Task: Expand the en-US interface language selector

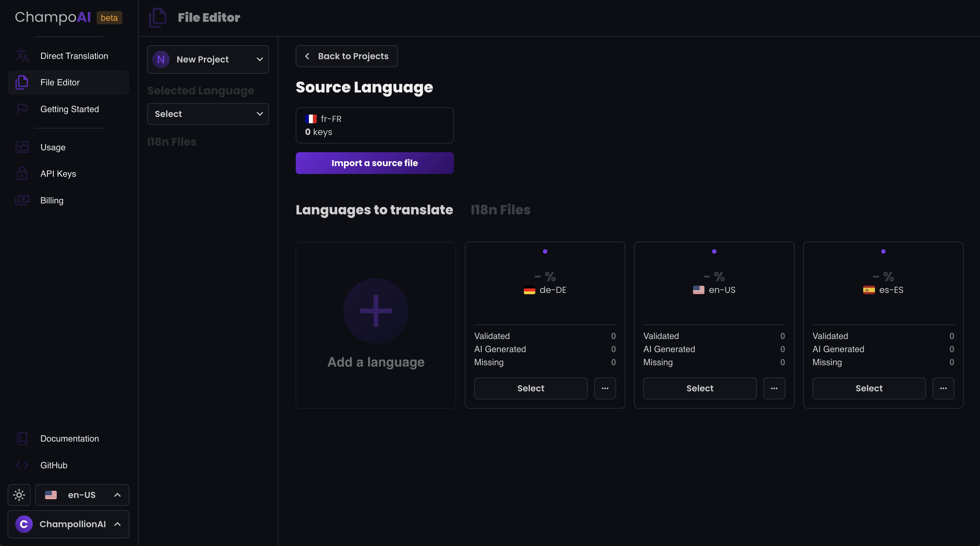Action: [x=82, y=495]
